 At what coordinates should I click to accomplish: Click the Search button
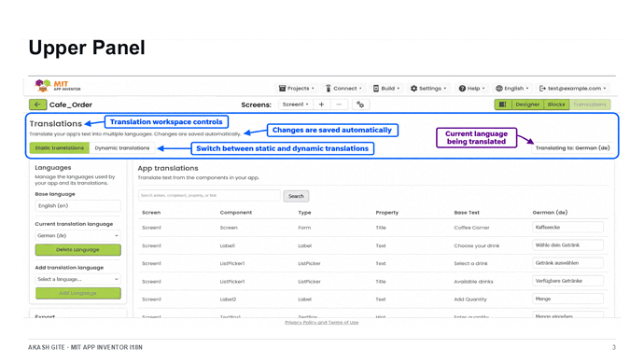[x=296, y=196]
